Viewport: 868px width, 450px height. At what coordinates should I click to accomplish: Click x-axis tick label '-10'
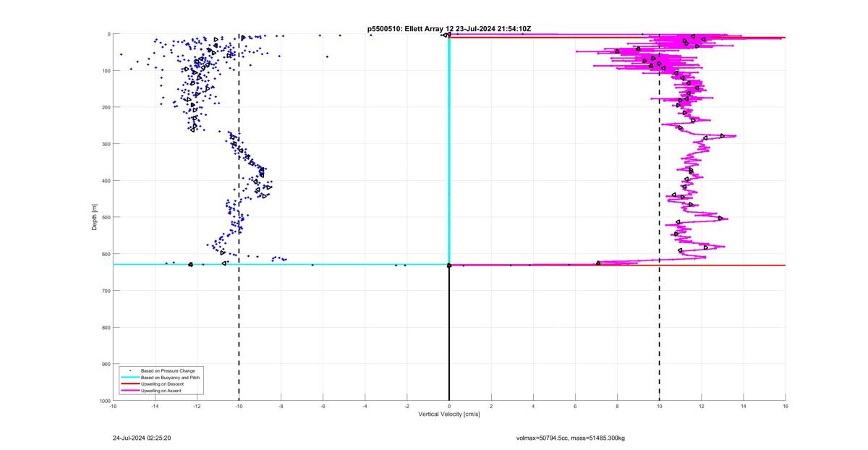pyautogui.click(x=239, y=406)
